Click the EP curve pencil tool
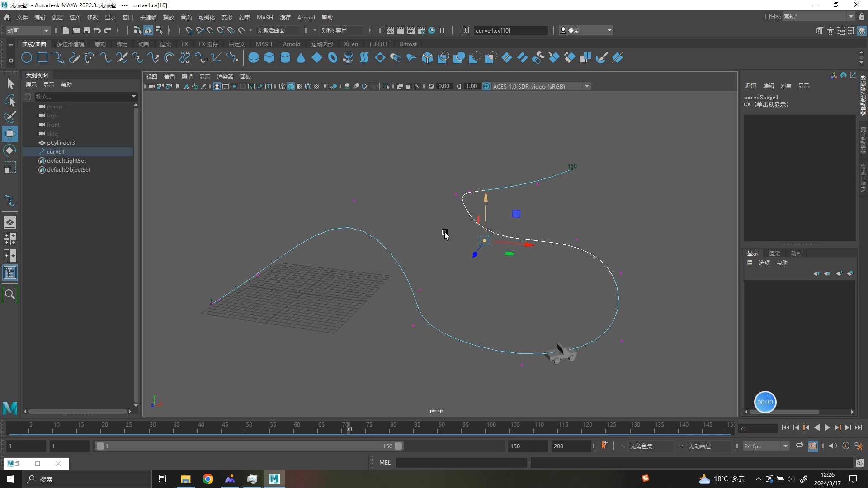Viewport: 868px width, 488px height. click(74, 58)
